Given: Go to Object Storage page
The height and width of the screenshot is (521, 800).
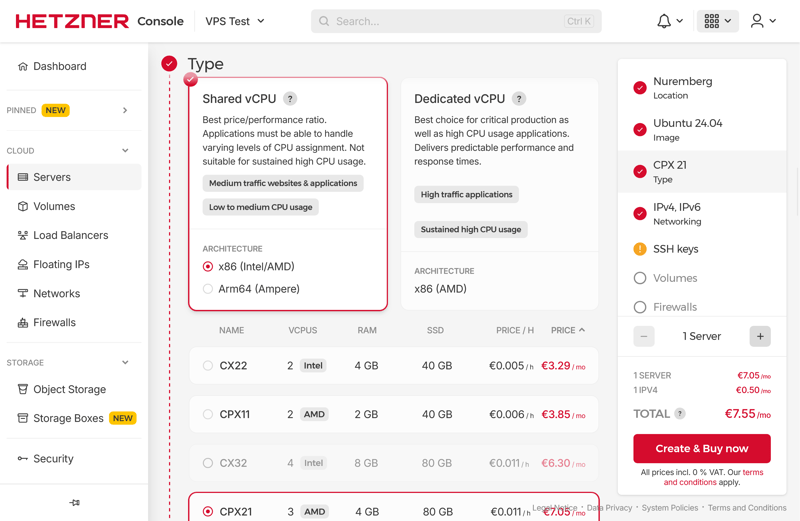Looking at the screenshot, I should 69,389.
